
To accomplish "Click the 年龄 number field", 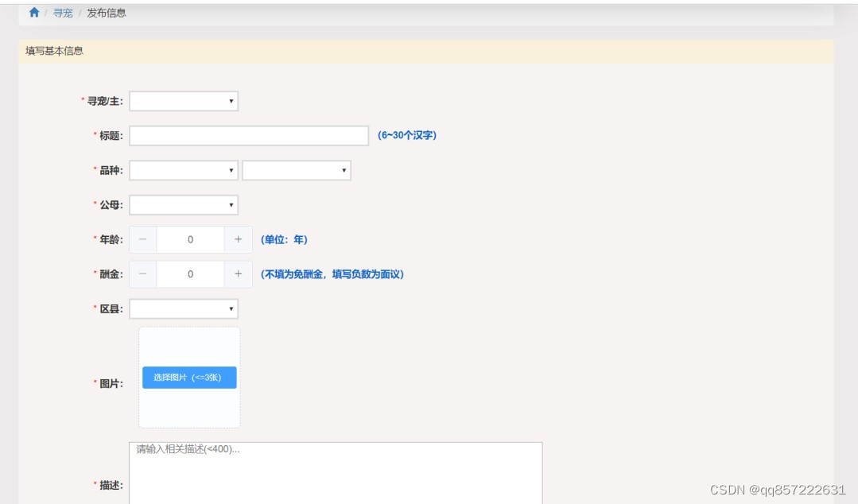I will [x=190, y=240].
